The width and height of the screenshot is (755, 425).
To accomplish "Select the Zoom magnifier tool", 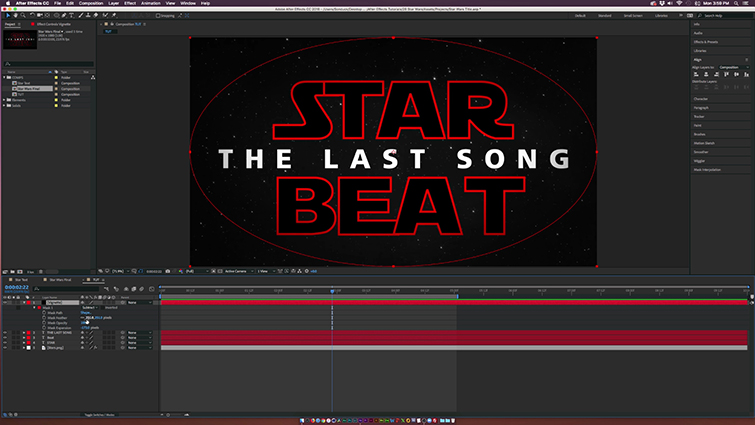I will (23, 16).
